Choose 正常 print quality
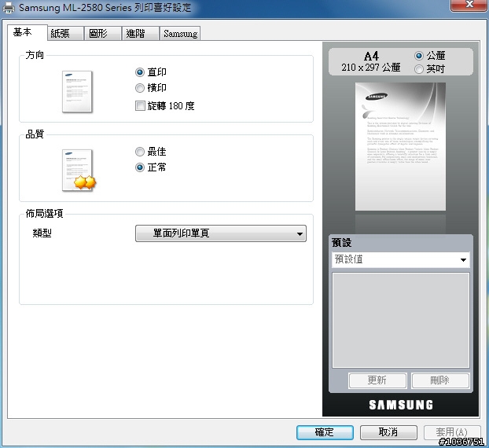The image size is (489, 448). pyautogui.click(x=151, y=167)
